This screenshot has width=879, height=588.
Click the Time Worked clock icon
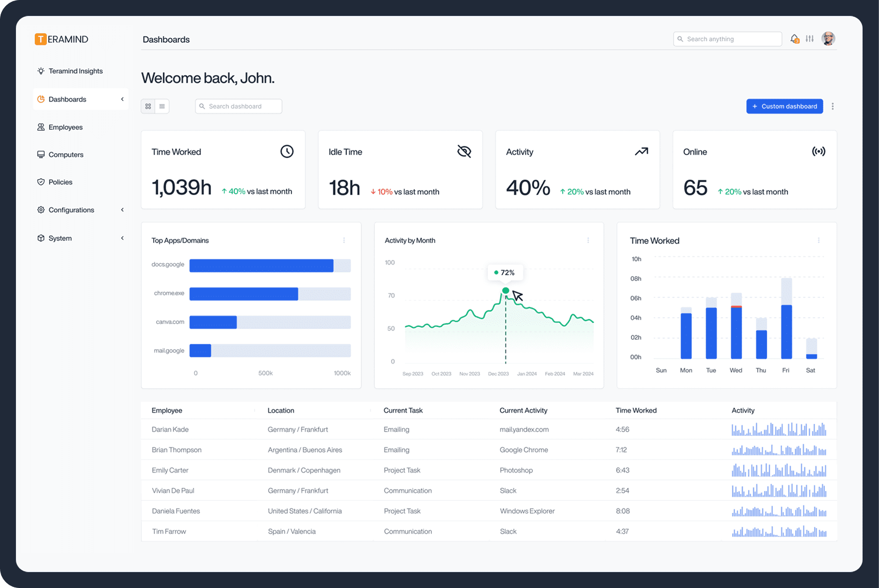point(287,152)
